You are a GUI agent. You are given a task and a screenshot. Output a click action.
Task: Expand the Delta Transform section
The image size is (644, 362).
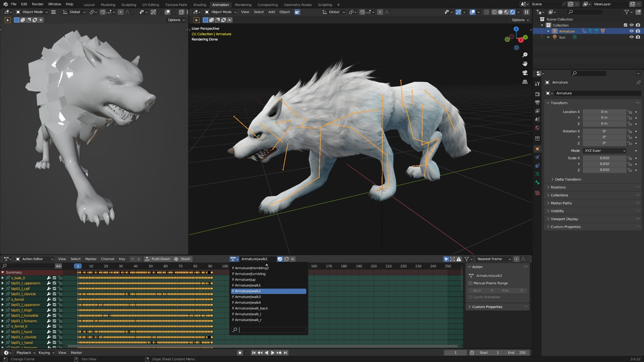[568, 180]
